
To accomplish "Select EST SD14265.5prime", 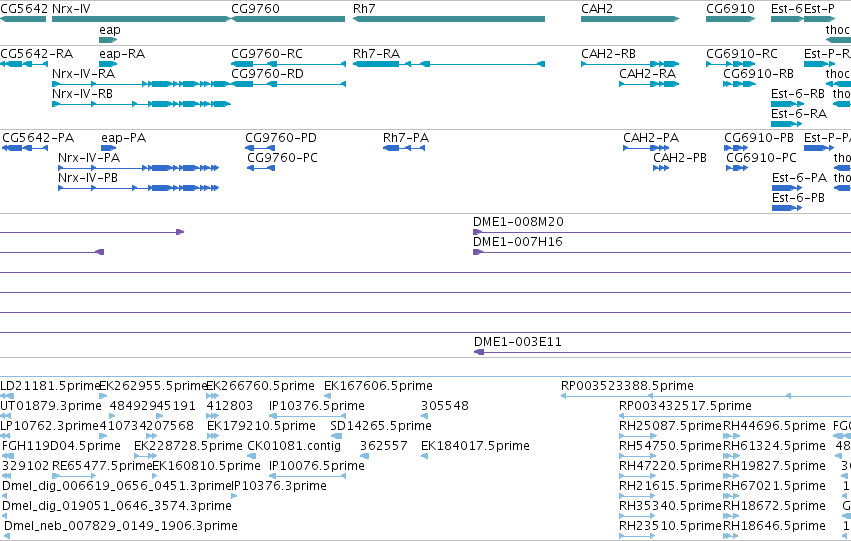I will 381,426.
